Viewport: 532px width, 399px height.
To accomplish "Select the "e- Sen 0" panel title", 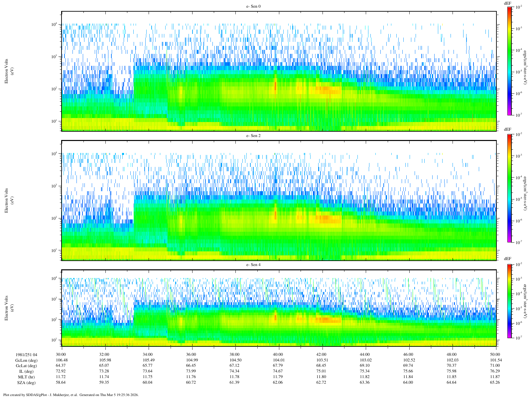I will pyautogui.click(x=253, y=6).
